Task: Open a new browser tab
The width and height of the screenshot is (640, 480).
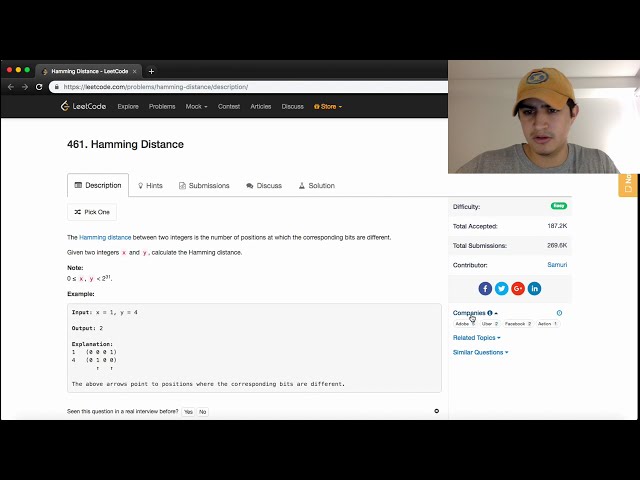Action: [x=151, y=71]
